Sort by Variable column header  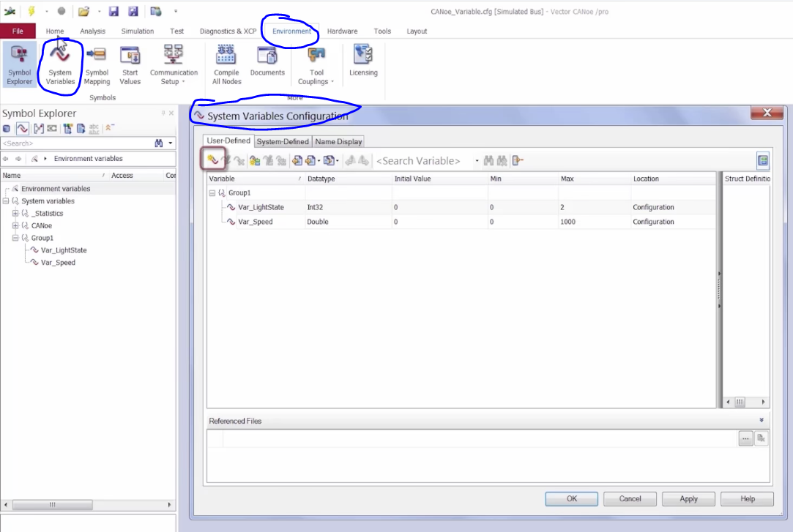point(256,179)
